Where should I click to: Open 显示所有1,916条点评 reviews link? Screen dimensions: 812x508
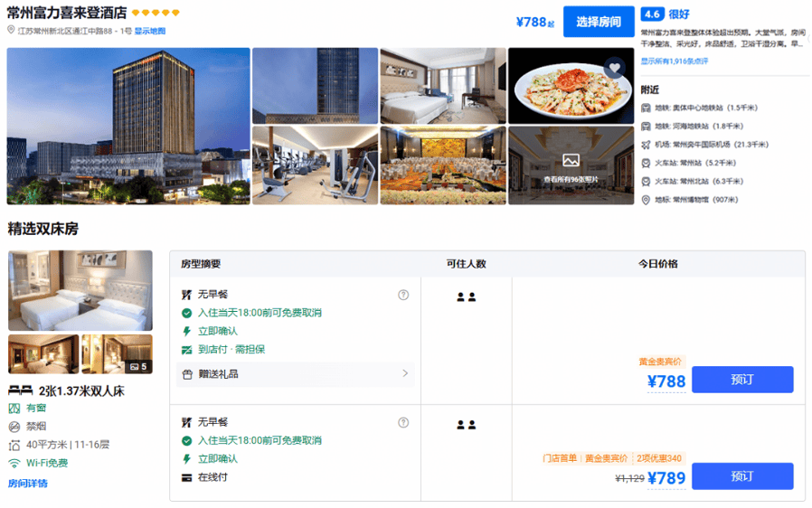click(675, 61)
